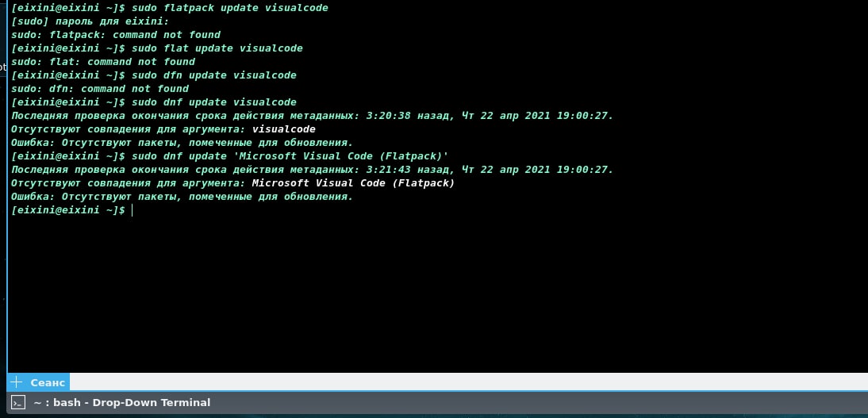Click the metadata line showing "3:21:43 назад"
Screen dimensions: 868x418
313,170
